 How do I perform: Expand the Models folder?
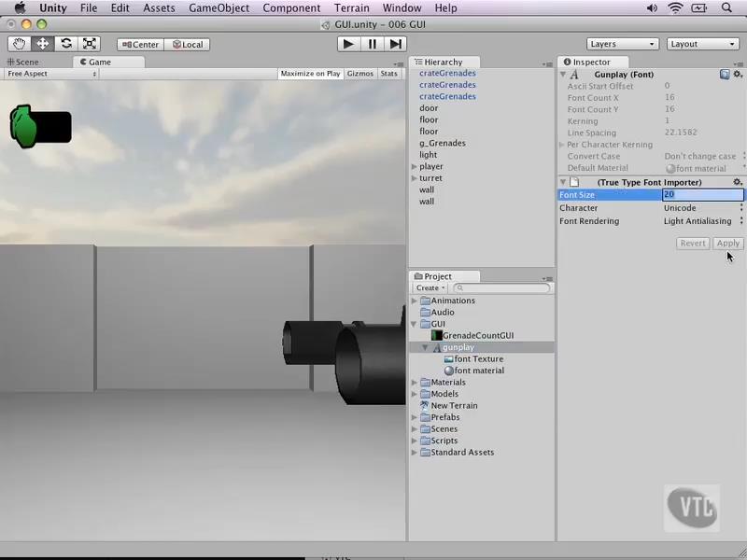pos(414,394)
